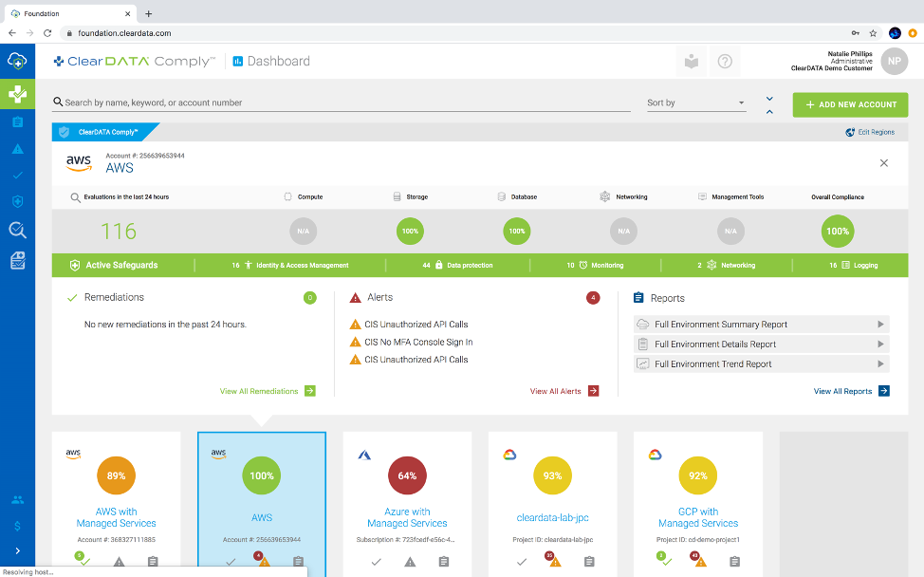Expand Full Environment Details Report arrow

click(880, 344)
